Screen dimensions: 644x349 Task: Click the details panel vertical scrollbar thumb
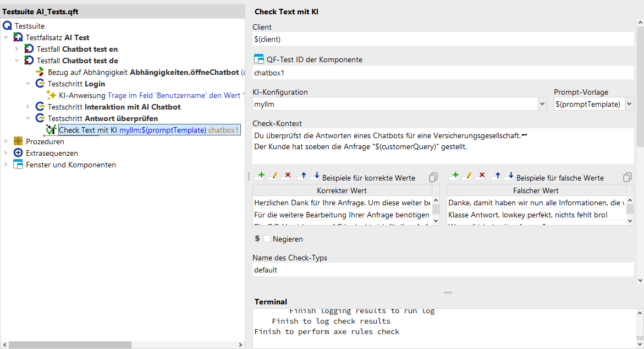(640, 86)
